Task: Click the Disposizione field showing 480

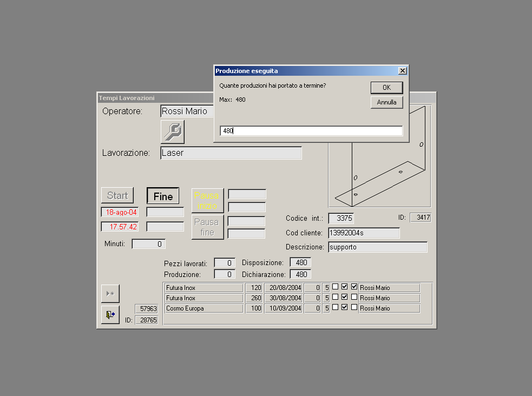Action: coord(300,262)
